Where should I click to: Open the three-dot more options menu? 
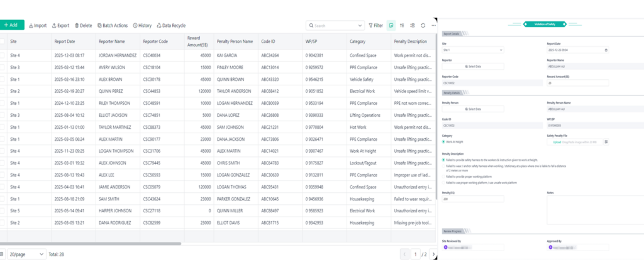(433, 26)
